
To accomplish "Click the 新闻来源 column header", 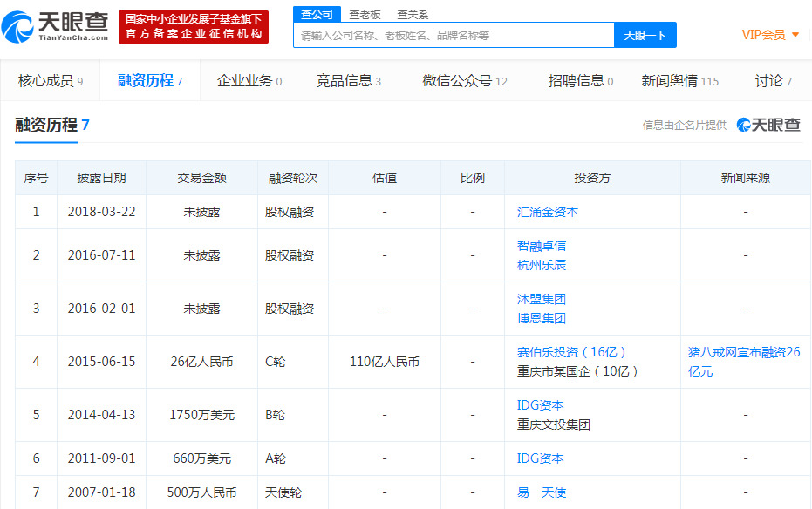I will coord(746,178).
